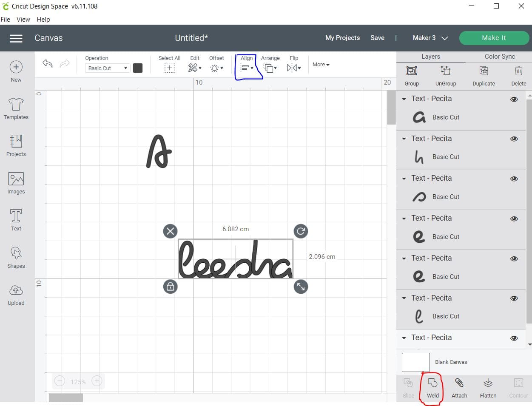Zoom out on the canvas
Viewport: 532px width, 406px height.
pyautogui.click(x=60, y=381)
